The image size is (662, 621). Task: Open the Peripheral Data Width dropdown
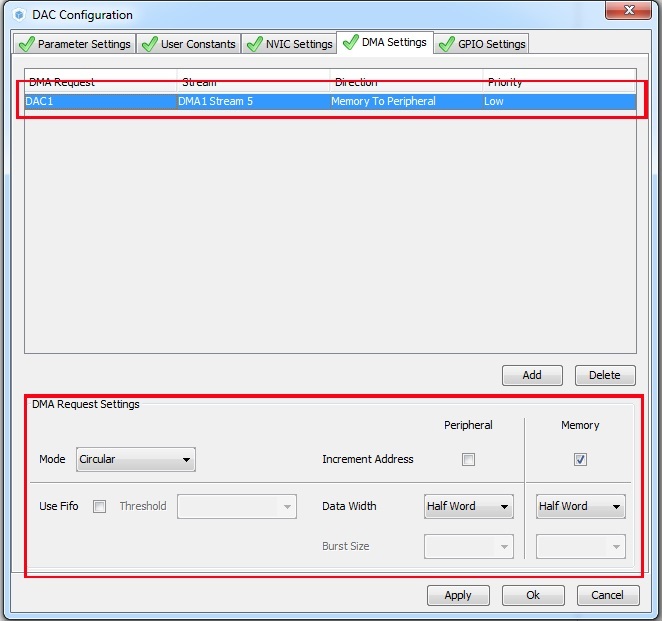click(x=469, y=507)
